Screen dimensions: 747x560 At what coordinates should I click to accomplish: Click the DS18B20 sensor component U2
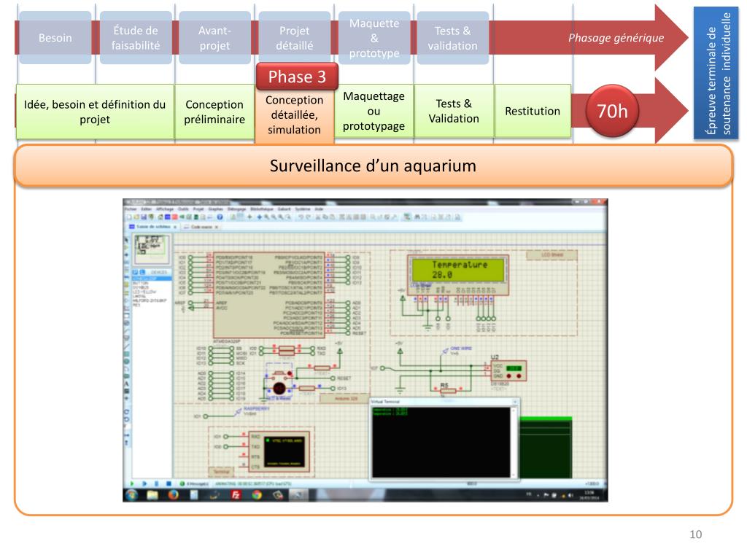(x=508, y=371)
